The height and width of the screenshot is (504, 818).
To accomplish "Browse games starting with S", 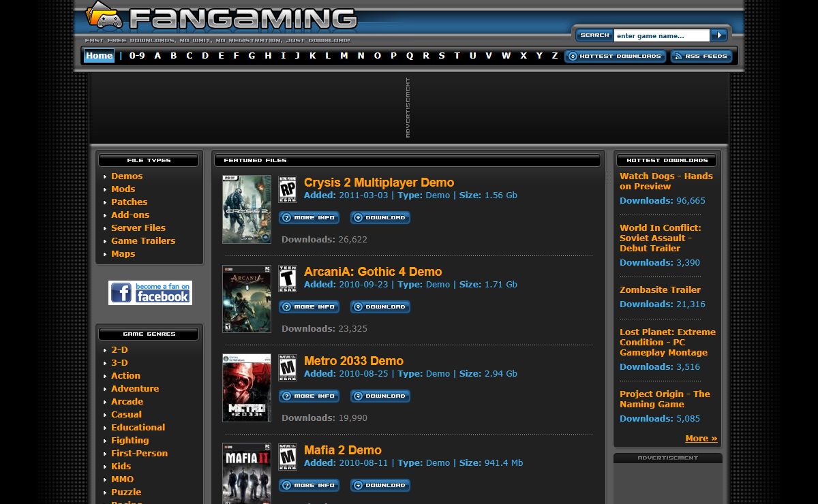I will tap(442, 56).
